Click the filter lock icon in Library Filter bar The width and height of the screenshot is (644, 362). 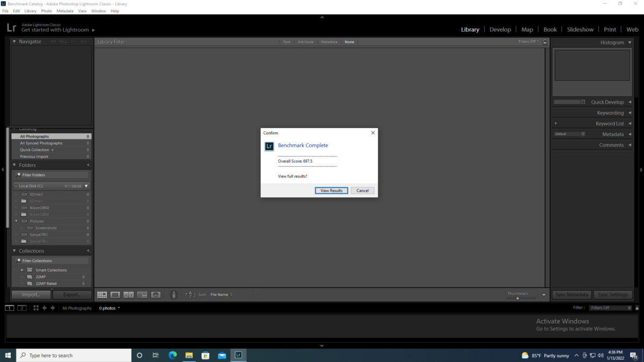(x=545, y=41)
